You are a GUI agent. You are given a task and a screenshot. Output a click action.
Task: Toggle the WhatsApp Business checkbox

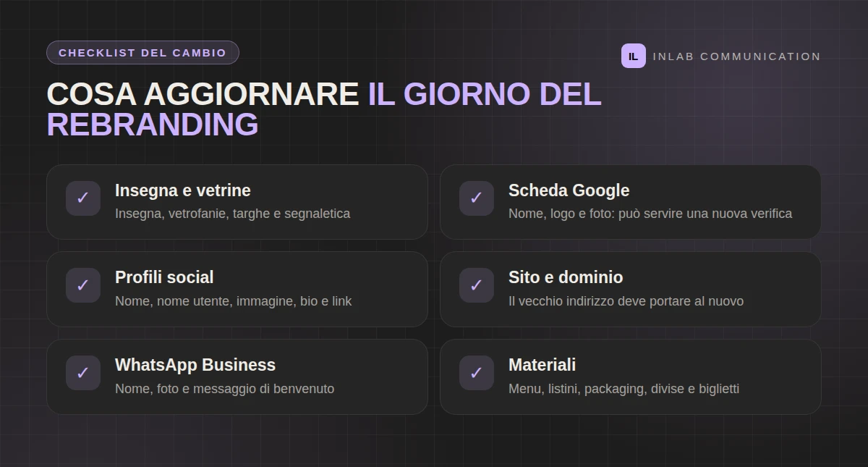click(83, 373)
